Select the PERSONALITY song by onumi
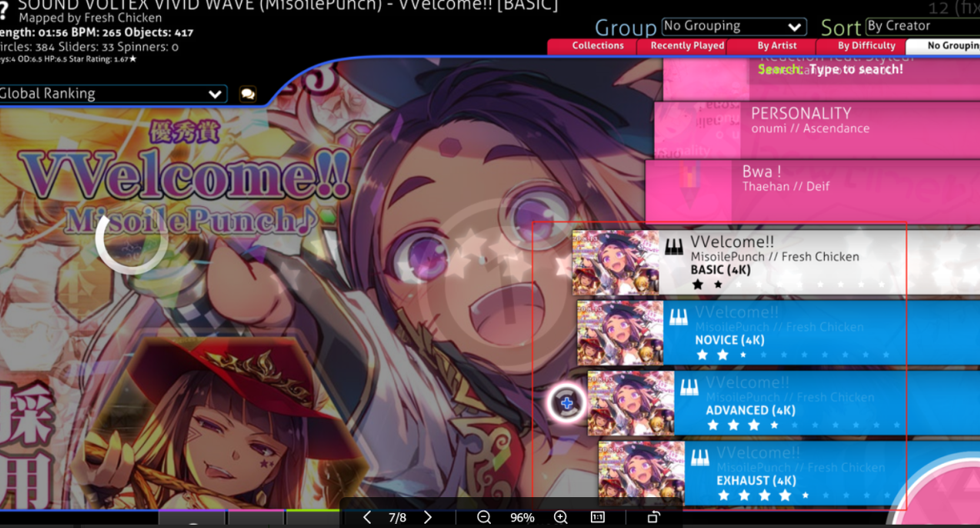This screenshot has height=528, width=980. pos(817,129)
